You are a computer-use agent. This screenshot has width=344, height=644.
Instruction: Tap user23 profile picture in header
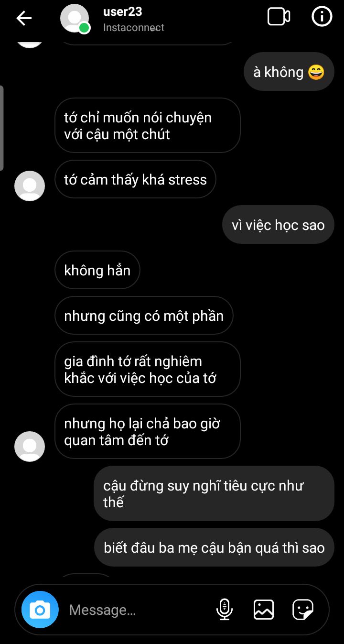click(75, 18)
